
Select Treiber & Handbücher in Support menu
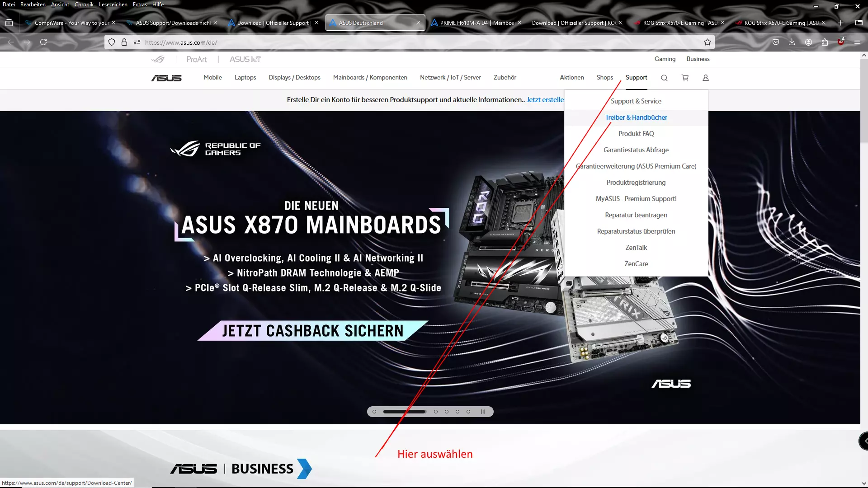(636, 117)
